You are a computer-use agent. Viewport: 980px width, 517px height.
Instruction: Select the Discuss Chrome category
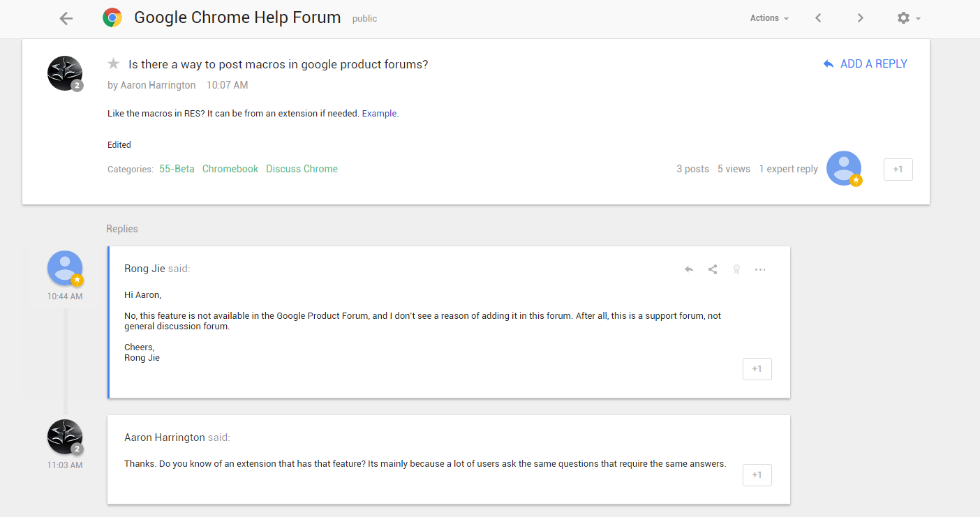(302, 169)
